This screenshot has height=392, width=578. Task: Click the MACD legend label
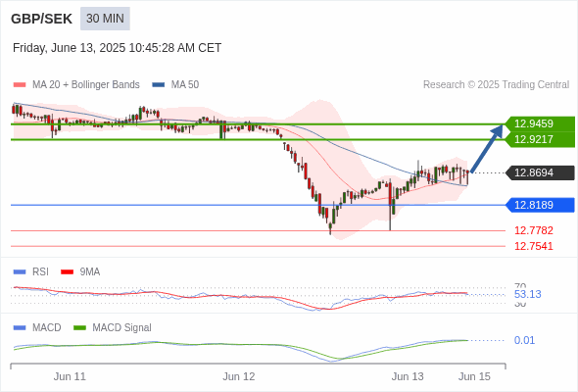(46, 327)
